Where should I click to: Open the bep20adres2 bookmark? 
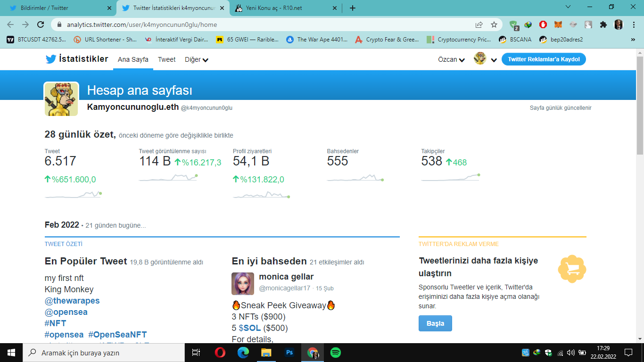click(x=561, y=40)
